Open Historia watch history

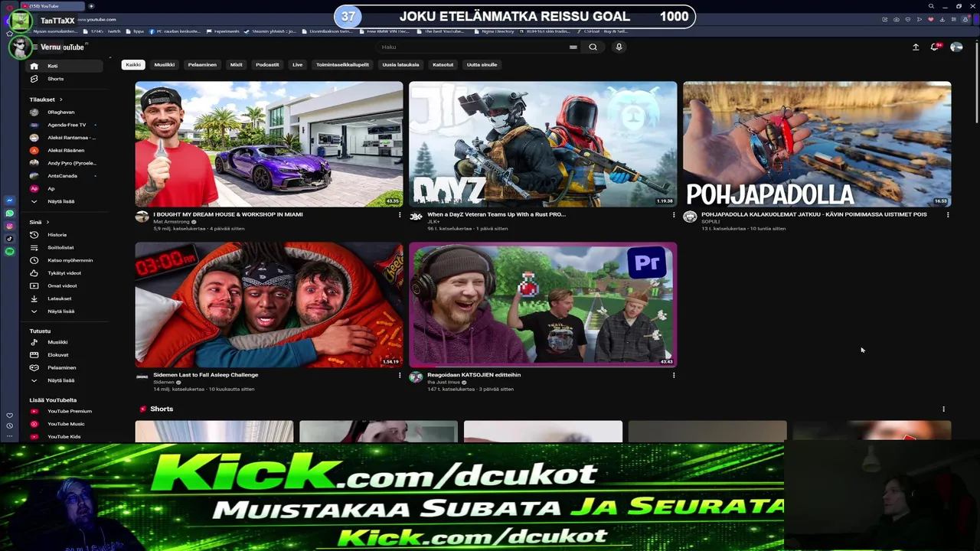tap(65, 235)
